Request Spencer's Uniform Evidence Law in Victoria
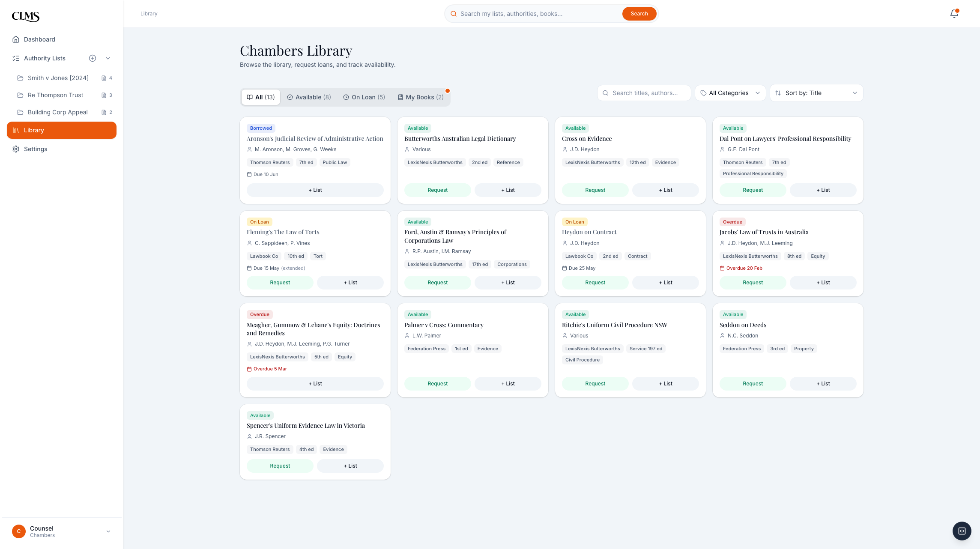980x549 pixels. (280, 466)
